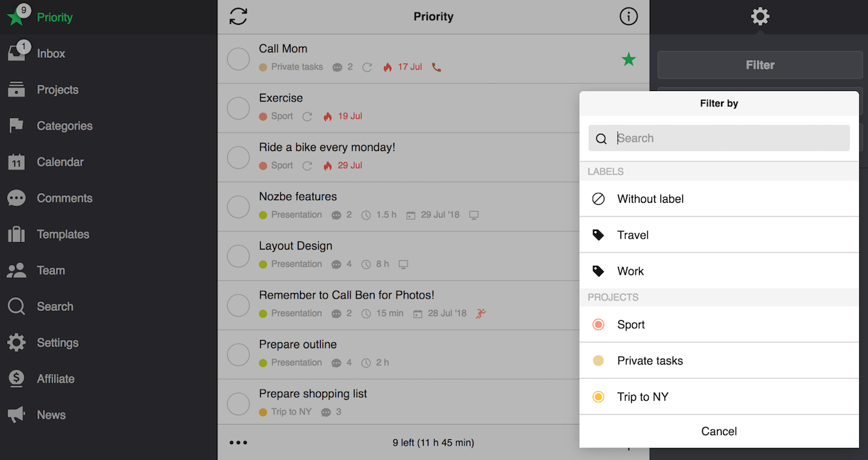
Task: Complete the Prepare outline task
Action: [238, 354]
